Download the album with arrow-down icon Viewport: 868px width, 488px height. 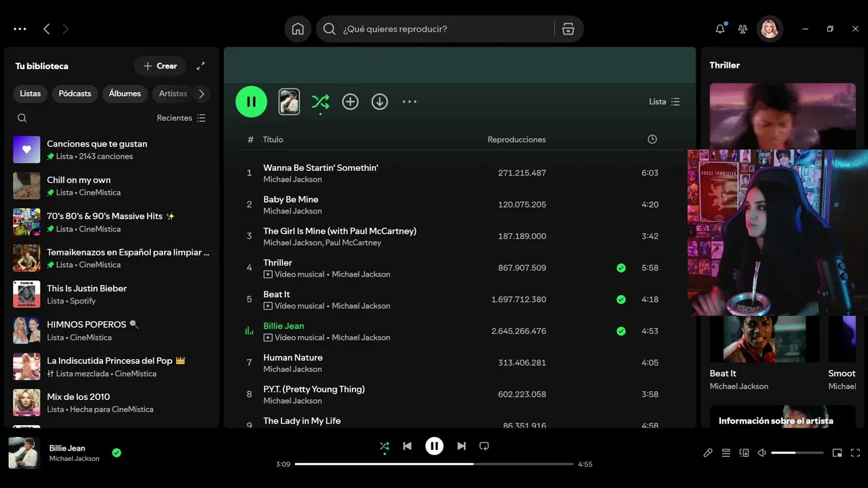[x=380, y=102]
